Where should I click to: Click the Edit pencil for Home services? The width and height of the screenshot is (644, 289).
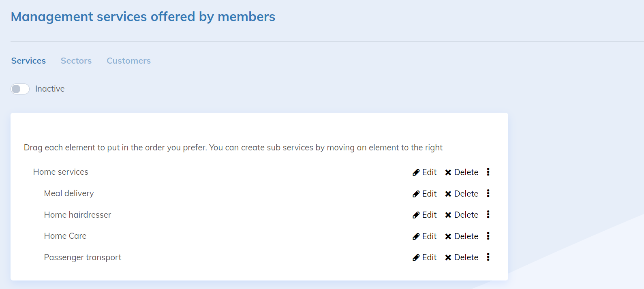point(416,172)
